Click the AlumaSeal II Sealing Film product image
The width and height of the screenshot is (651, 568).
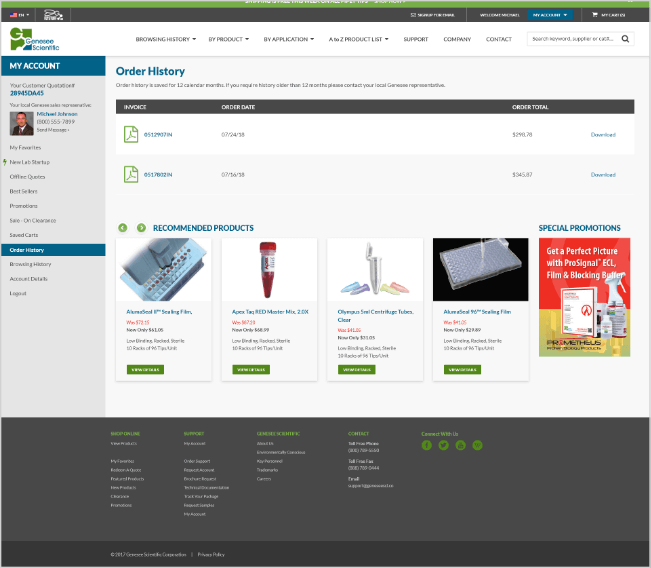click(x=164, y=269)
